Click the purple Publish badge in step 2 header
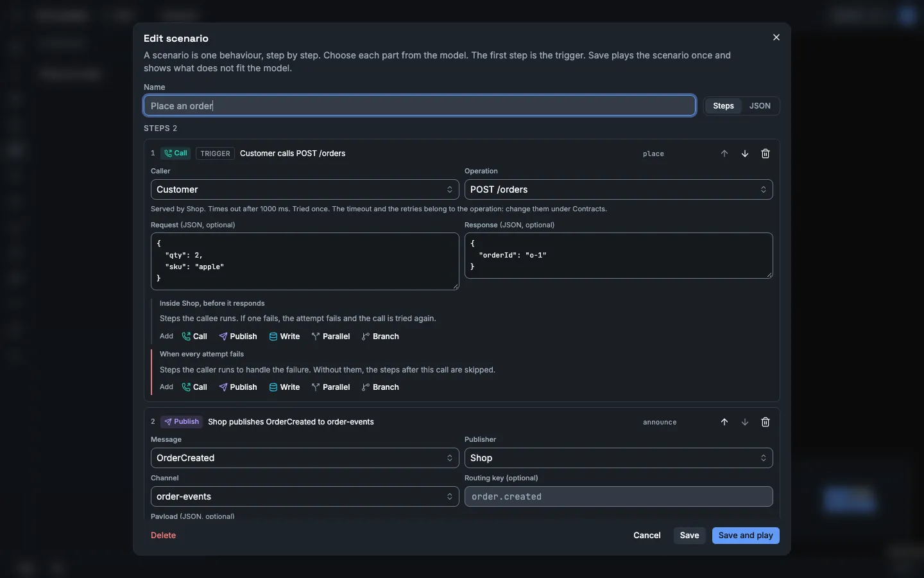The height and width of the screenshot is (578, 924). tap(182, 422)
